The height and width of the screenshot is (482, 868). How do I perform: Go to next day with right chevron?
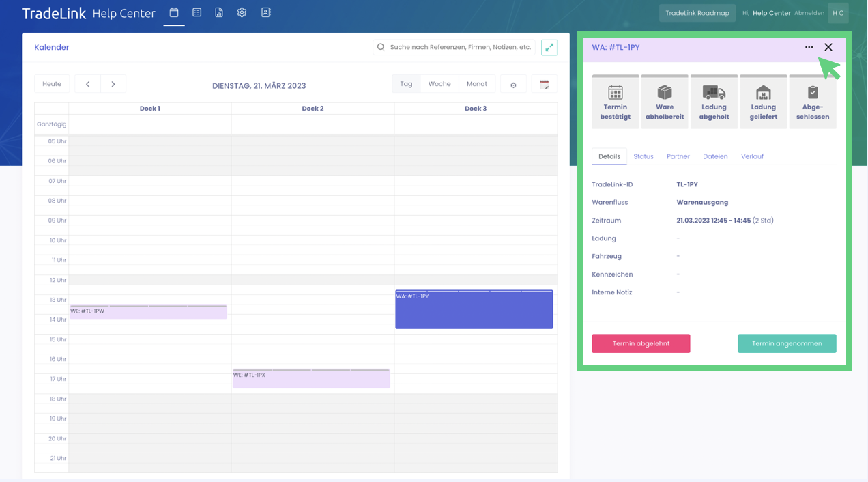(113, 84)
